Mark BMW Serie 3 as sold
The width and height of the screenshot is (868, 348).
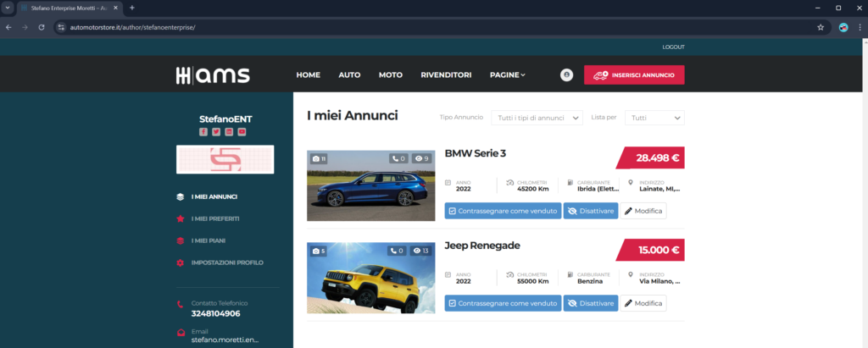tap(503, 211)
